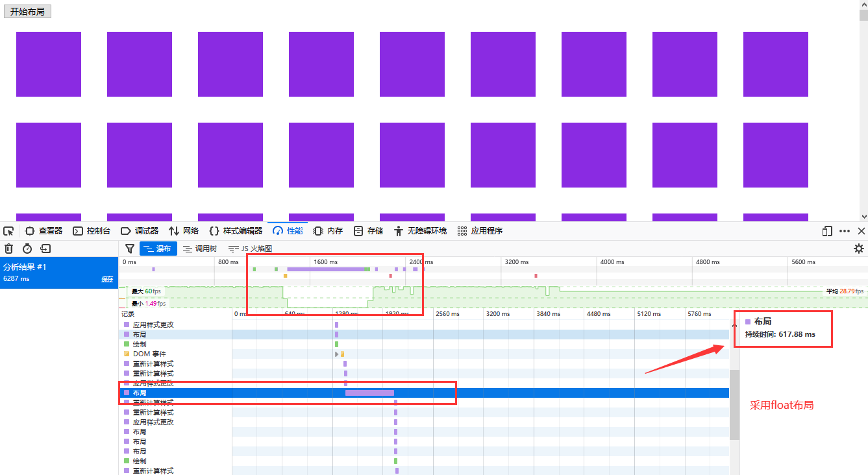Start recording with the stopwatch icon
The height and width of the screenshot is (475, 868).
click(27, 249)
